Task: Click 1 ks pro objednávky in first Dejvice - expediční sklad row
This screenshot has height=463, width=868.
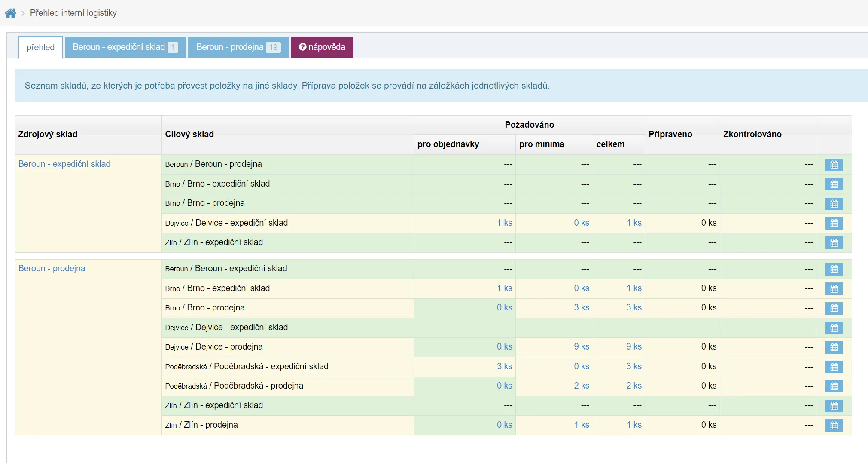Action: click(505, 223)
